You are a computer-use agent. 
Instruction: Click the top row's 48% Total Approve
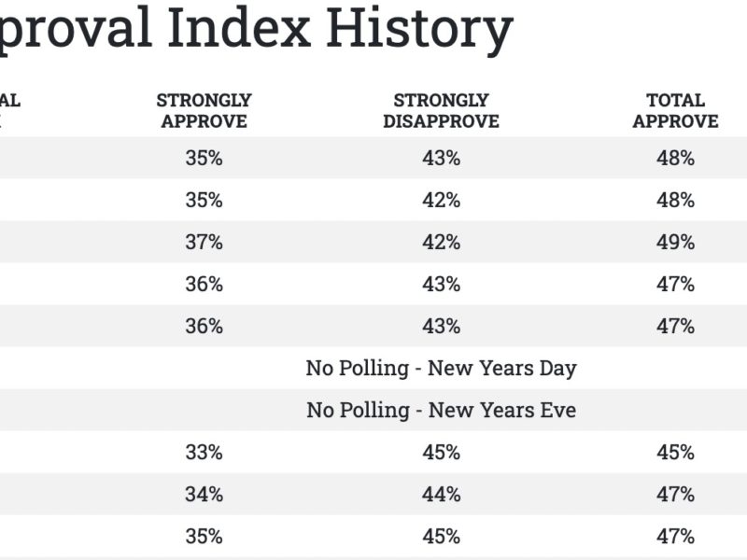675,158
